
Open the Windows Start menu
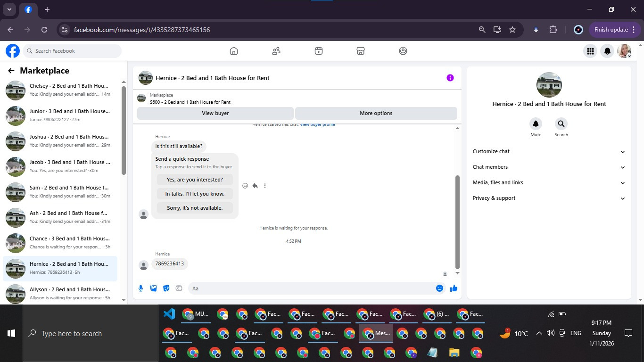tap(11, 333)
